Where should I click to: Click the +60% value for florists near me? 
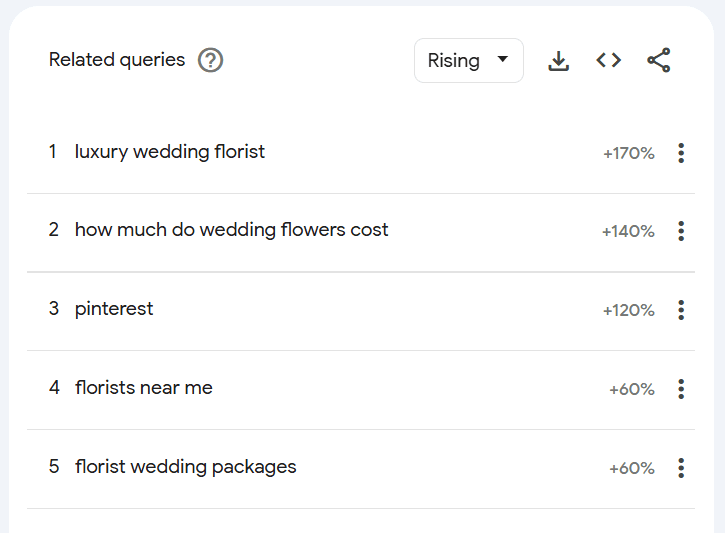coord(632,390)
